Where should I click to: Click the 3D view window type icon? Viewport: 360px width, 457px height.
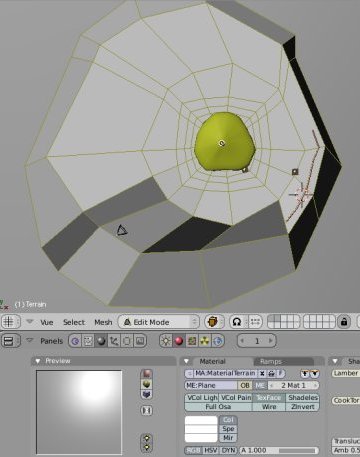tap(9, 322)
